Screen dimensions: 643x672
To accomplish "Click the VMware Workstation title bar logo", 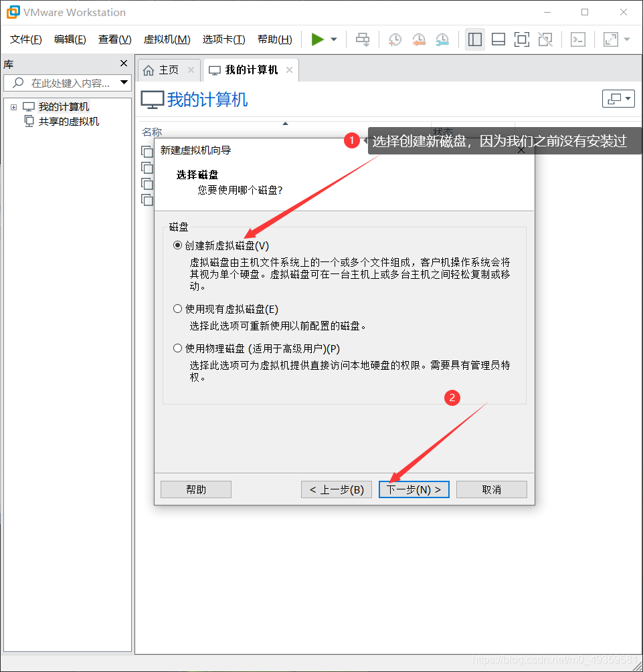I will (13, 12).
